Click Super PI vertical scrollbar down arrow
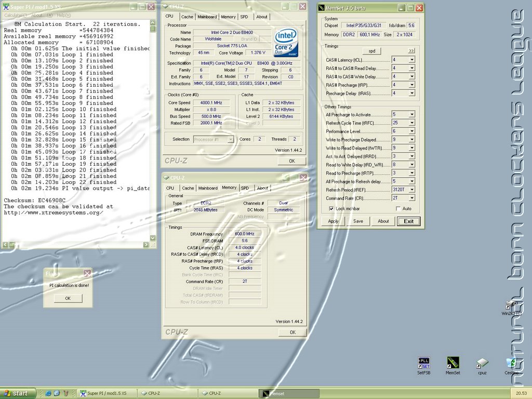 click(x=153, y=238)
